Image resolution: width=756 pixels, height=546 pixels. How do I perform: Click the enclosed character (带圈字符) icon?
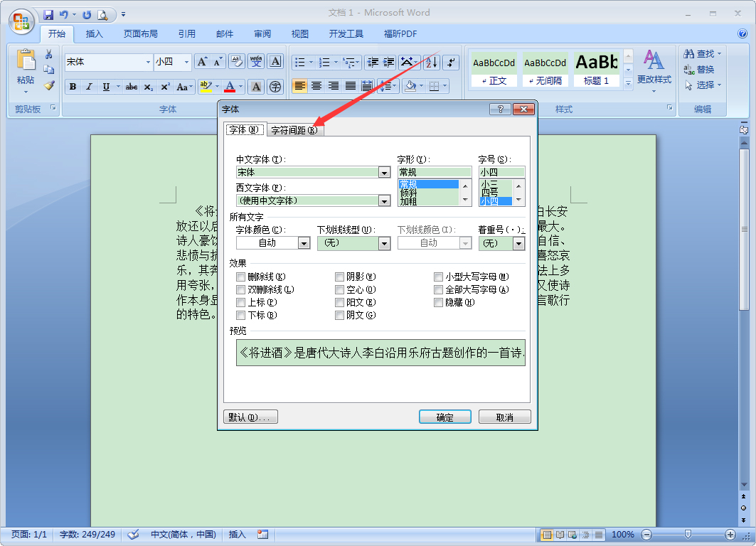[x=276, y=86]
